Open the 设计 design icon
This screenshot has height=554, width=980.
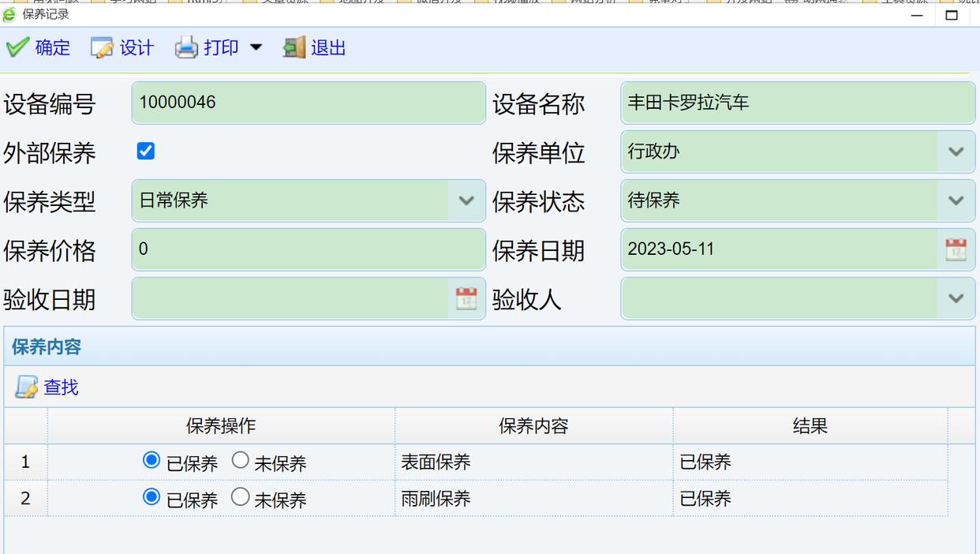coord(102,48)
